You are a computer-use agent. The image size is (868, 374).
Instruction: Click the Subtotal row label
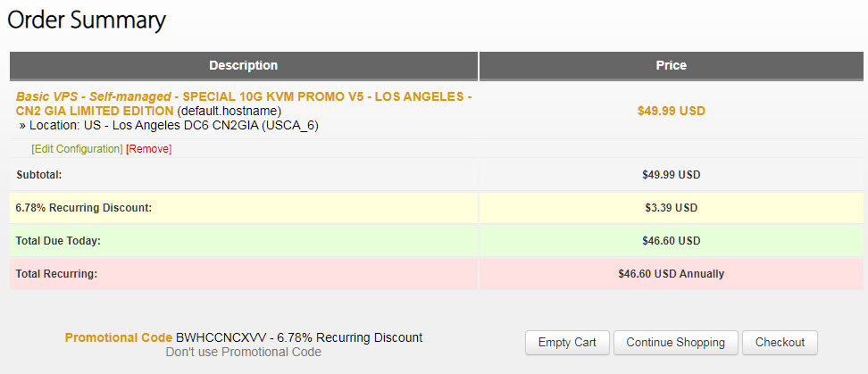pos(38,175)
